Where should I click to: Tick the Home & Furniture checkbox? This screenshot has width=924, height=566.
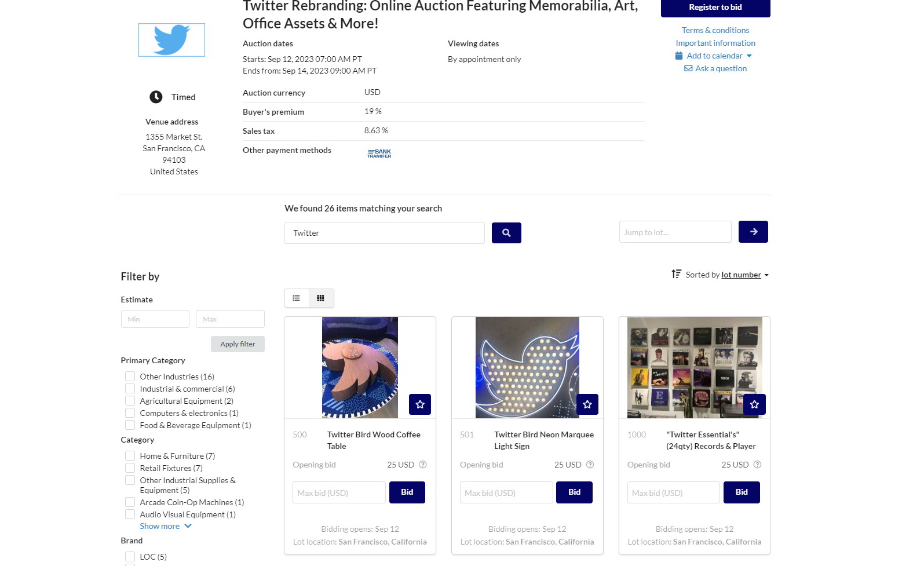tap(130, 456)
